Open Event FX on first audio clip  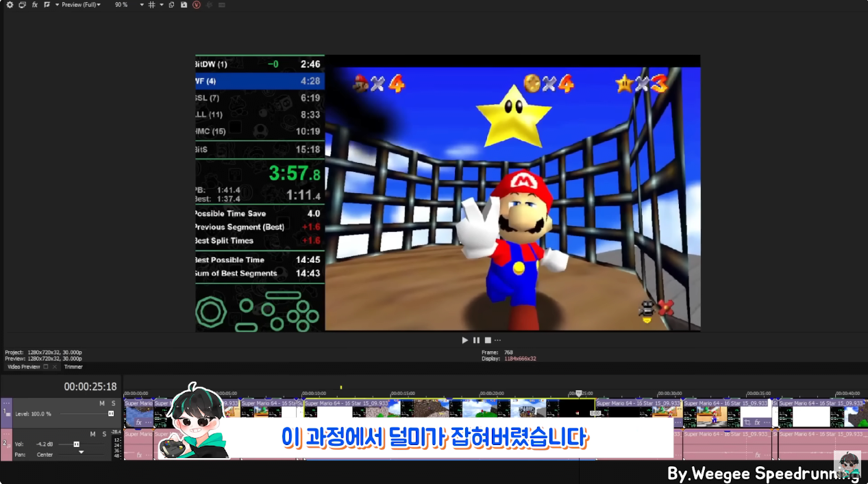click(138, 455)
